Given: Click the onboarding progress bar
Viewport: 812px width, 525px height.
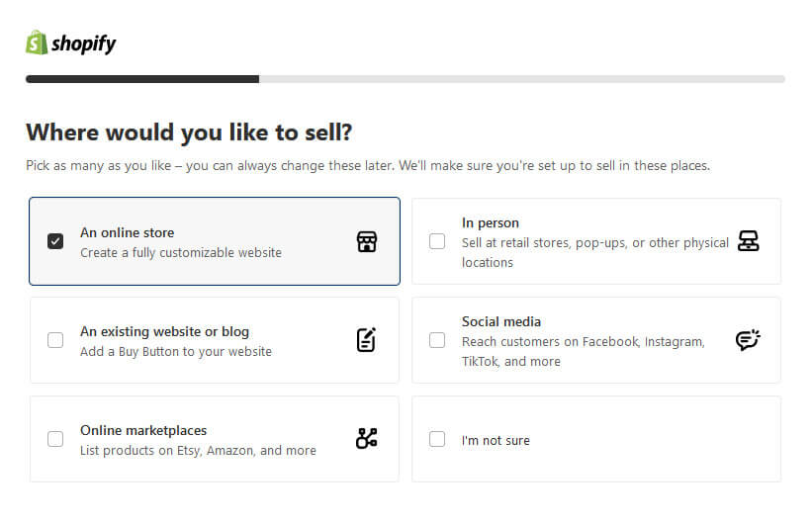Looking at the screenshot, I should pos(406,79).
